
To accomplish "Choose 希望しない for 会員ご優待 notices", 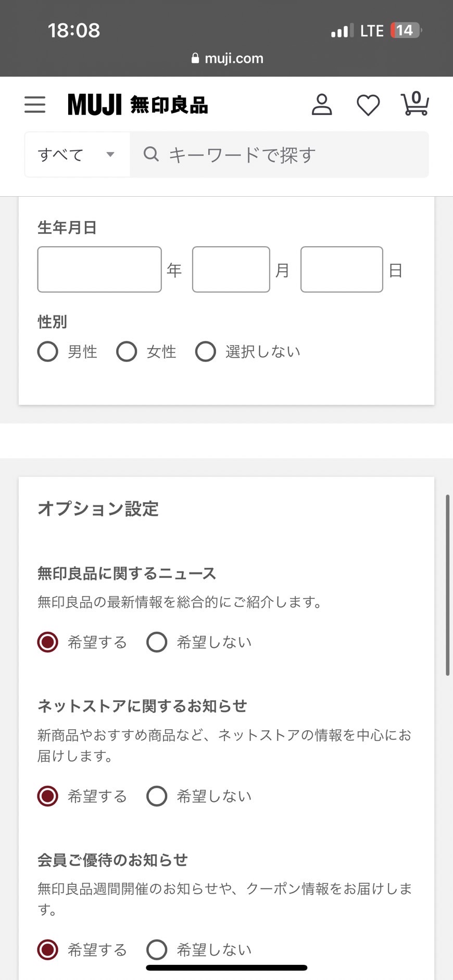I will coord(157,949).
